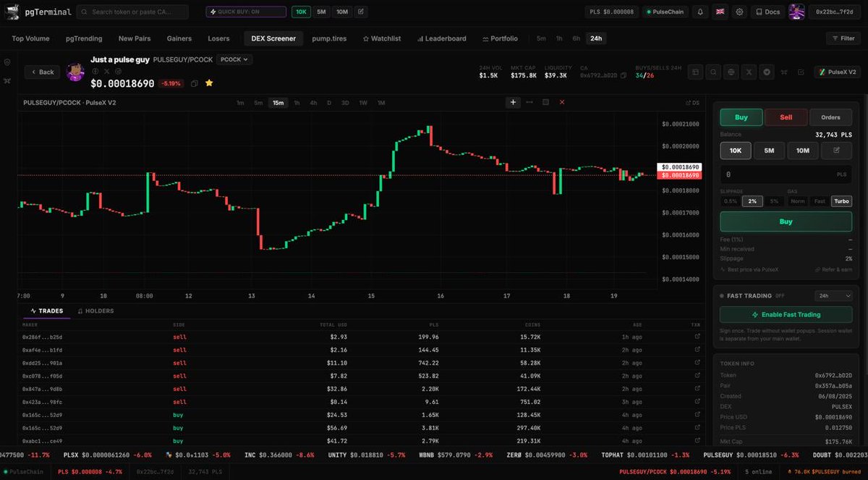Select 5% slippage option
The image size is (868, 480).
tap(774, 201)
